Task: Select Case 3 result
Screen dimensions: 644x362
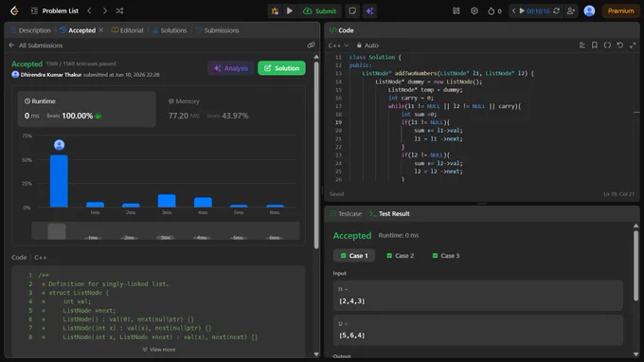Action: click(x=446, y=256)
